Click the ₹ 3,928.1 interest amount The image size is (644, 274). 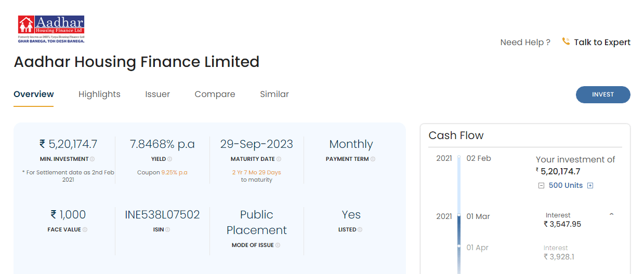559,257
